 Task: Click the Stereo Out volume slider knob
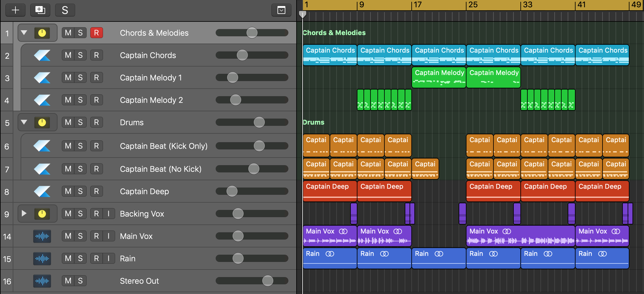point(268,281)
